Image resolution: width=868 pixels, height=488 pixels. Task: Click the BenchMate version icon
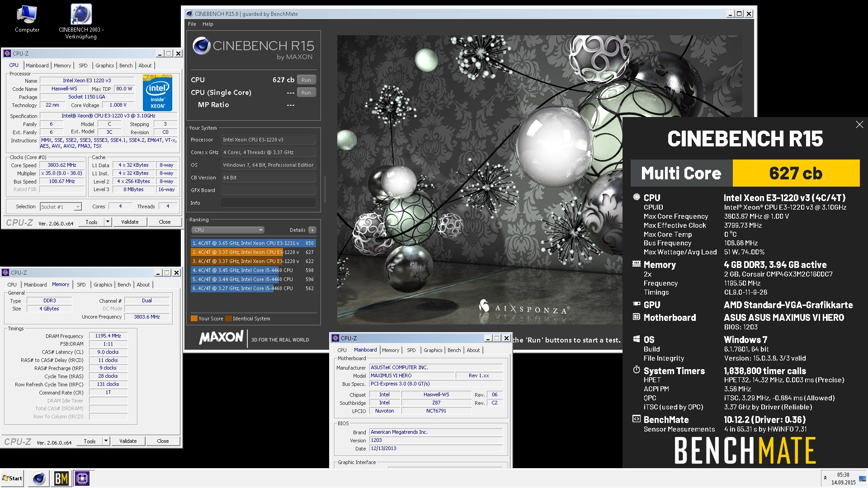637,419
